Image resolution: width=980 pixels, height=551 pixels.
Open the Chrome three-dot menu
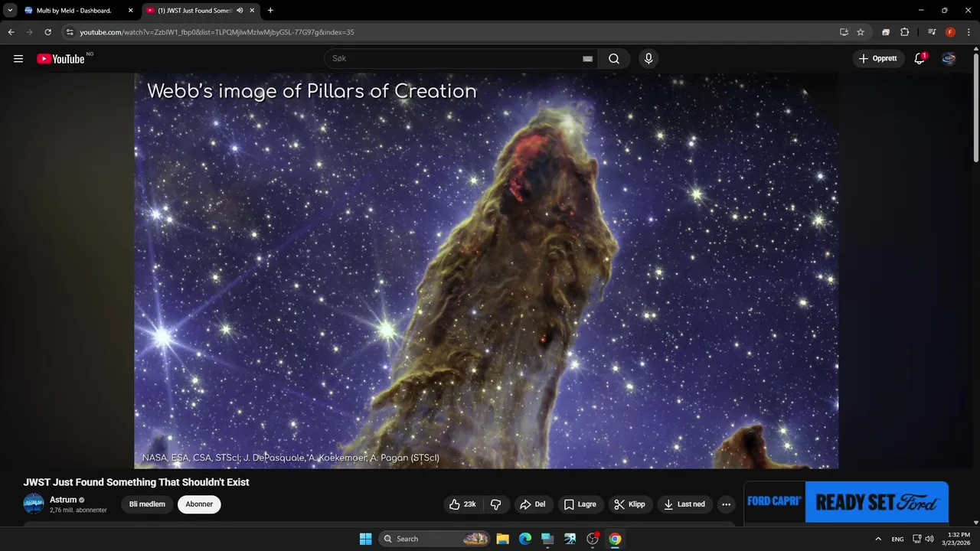[969, 32]
